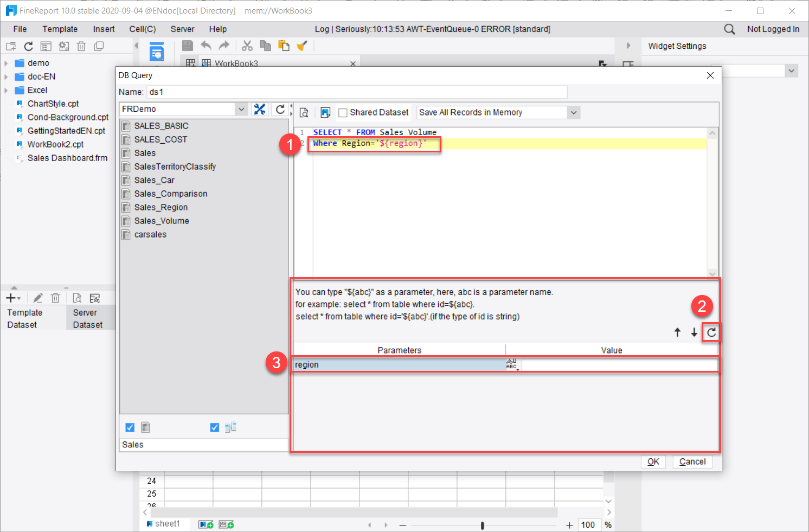Refresh the parameters list in DB Query

[711, 332]
